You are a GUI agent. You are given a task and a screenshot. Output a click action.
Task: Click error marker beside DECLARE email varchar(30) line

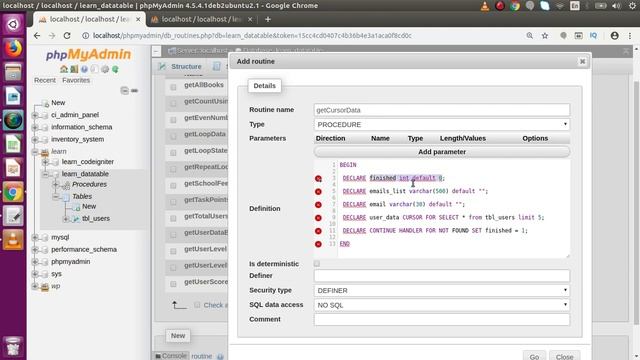(318, 204)
